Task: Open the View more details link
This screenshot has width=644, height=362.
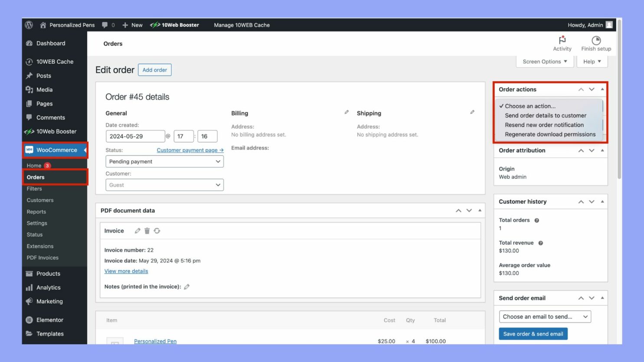Action: click(126, 271)
